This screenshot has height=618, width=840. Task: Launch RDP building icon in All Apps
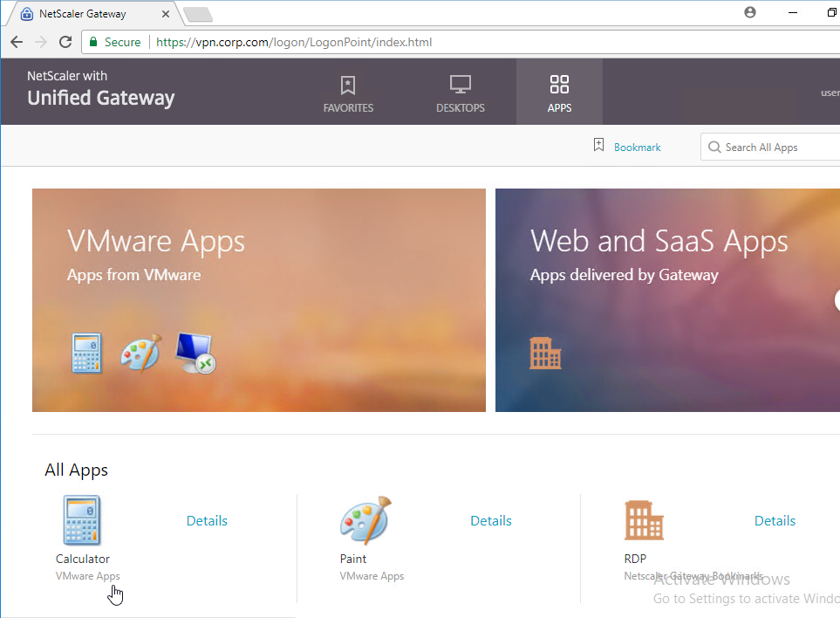[x=644, y=520]
